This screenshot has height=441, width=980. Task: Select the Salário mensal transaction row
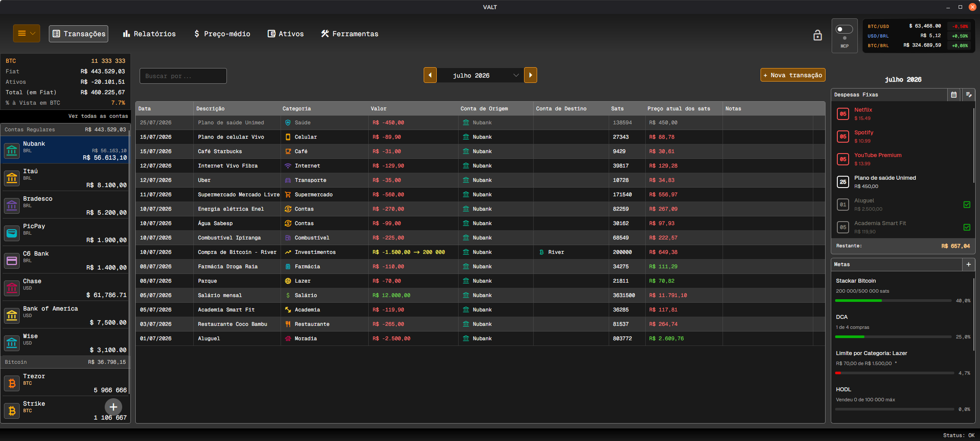coord(480,295)
